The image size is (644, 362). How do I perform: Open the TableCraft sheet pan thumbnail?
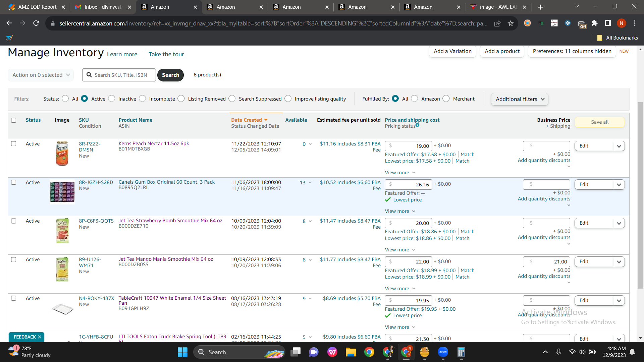pos(63,308)
